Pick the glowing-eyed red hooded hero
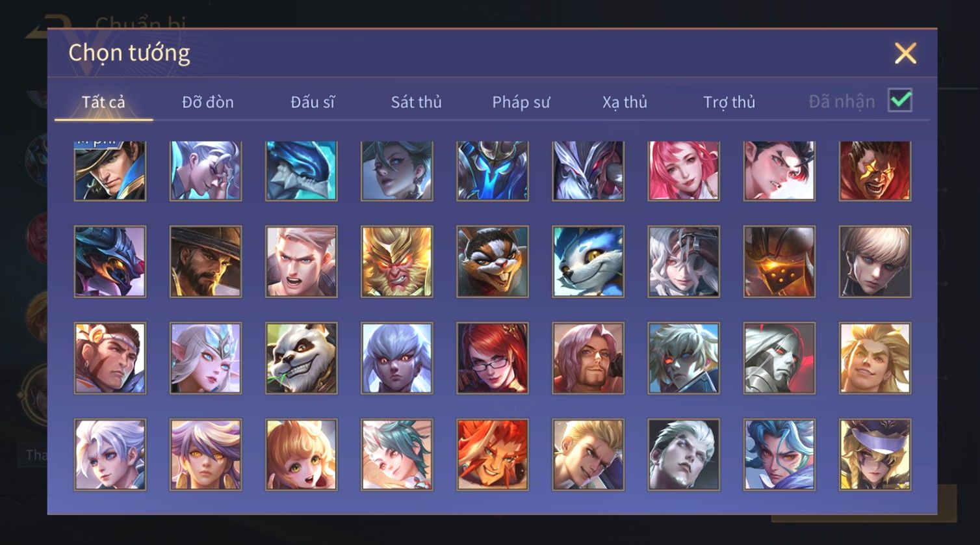This screenshot has width=980, height=545. click(x=875, y=170)
